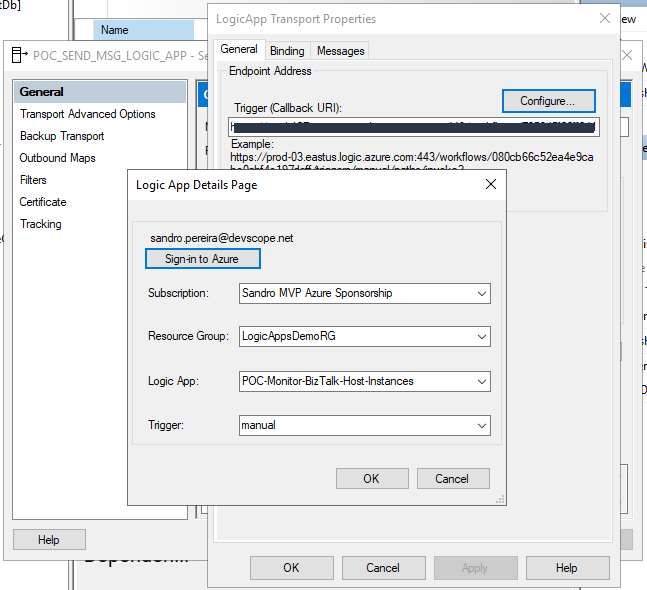Image resolution: width=647 pixels, height=590 pixels.
Task: Click the send port window icon
Action: click(x=19, y=54)
